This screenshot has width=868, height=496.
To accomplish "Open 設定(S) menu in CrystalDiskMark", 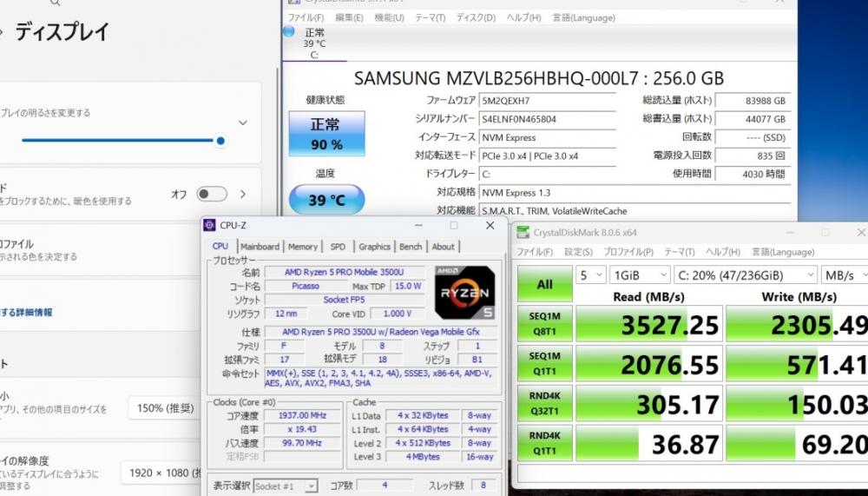I will [x=578, y=252].
